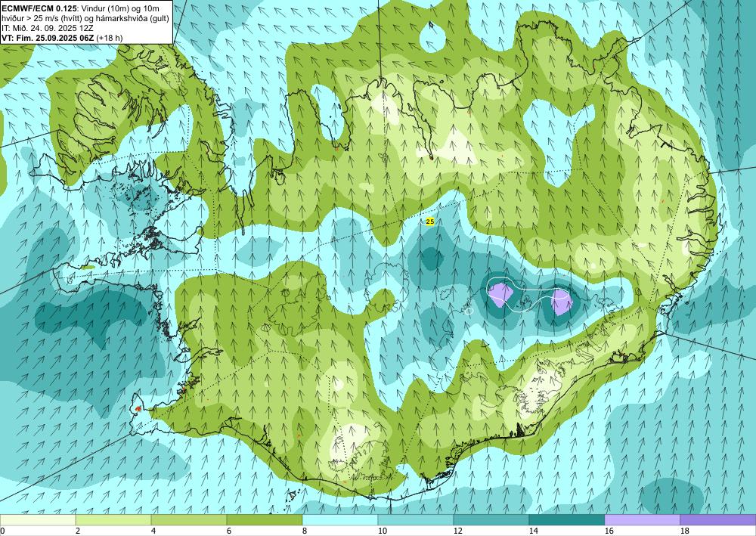
Task: Select the 8-10 m/s light cyan swatch
Action: pyautogui.click(x=340, y=520)
